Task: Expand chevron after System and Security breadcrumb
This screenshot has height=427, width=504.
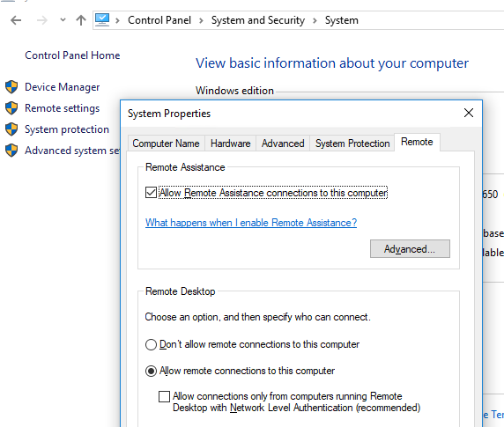Action: click(x=315, y=20)
